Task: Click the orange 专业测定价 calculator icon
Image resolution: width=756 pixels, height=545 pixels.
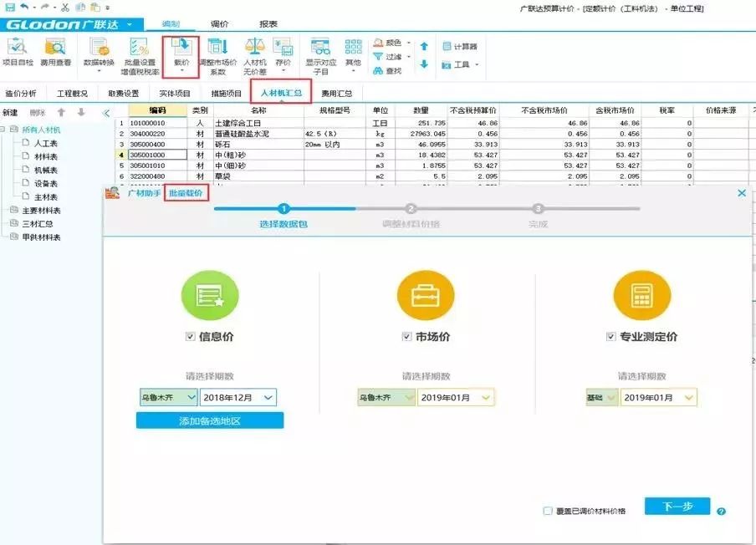Action: click(x=641, y=295)
